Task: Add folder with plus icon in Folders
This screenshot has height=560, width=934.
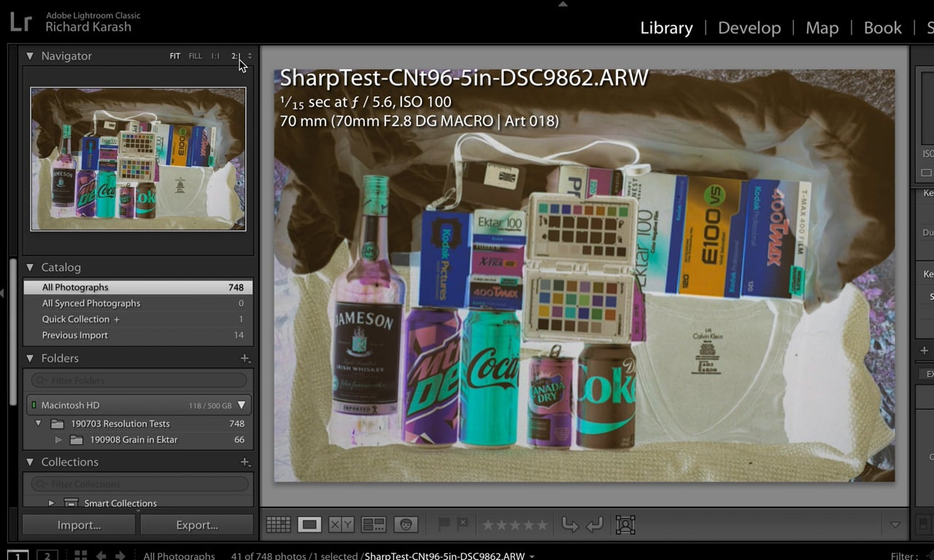Action: (245, 358)
